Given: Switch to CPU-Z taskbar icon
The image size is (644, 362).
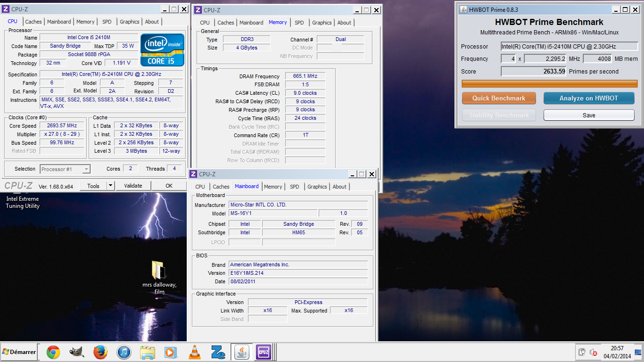Looking at the screenshot, I should 264,352.
